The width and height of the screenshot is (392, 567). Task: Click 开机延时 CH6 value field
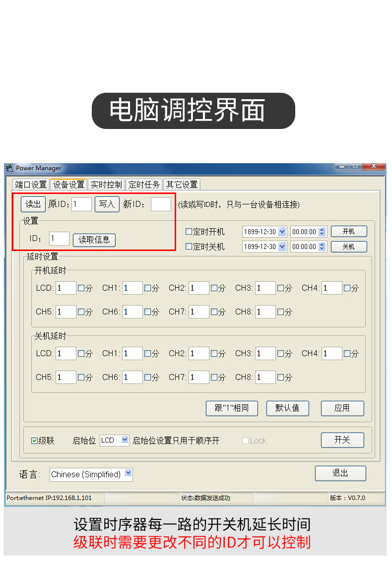tap(132, 312)
